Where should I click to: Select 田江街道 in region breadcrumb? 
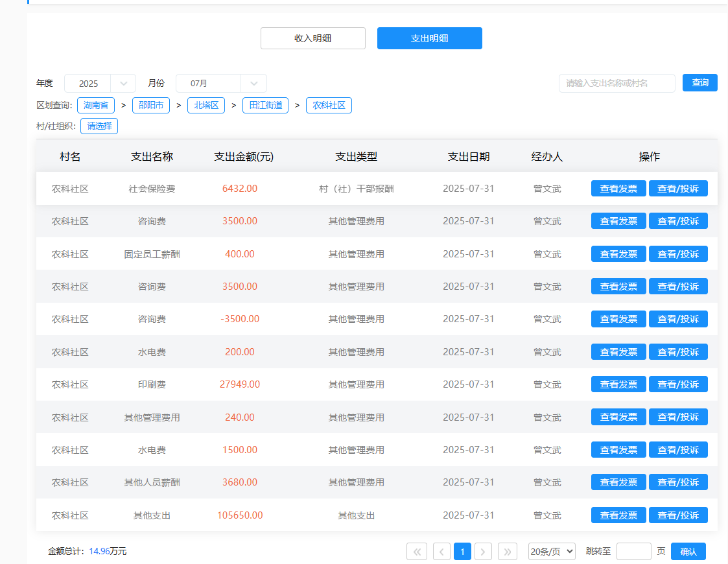[x=266, y=106]
